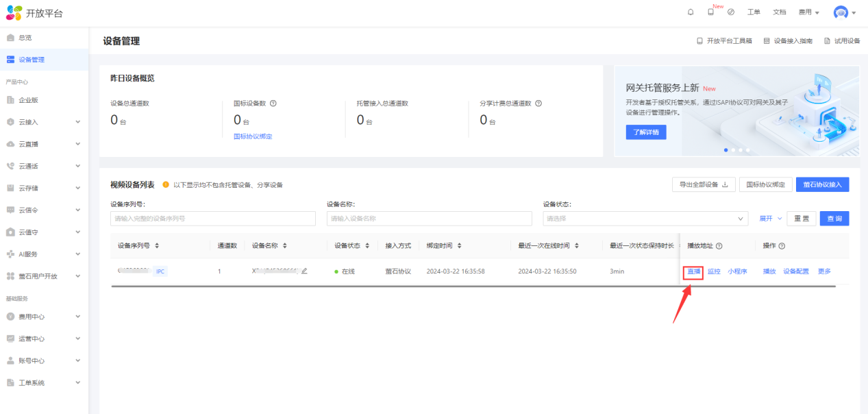Click the 直播 link for the device
Image resolution: width=868 pixels, height=414 pixels.
coord(694,271)
